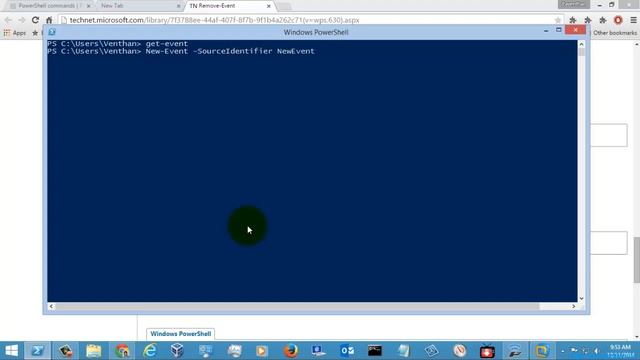Close the PowerShell commands browser tab
This screenshot has height=360, width=640.
pyautogui.click(x=89, y=6)
